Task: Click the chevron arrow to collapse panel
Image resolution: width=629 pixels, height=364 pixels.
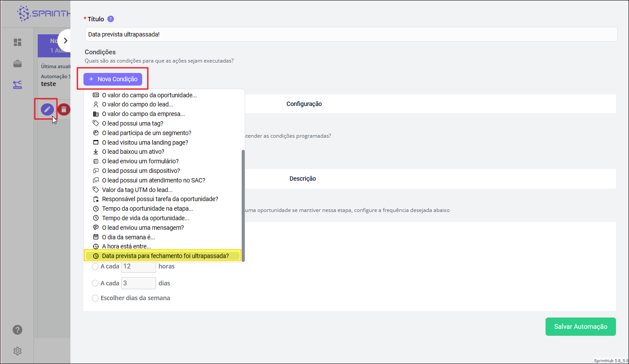Action: pyautogui.click(x=66, y=40)
